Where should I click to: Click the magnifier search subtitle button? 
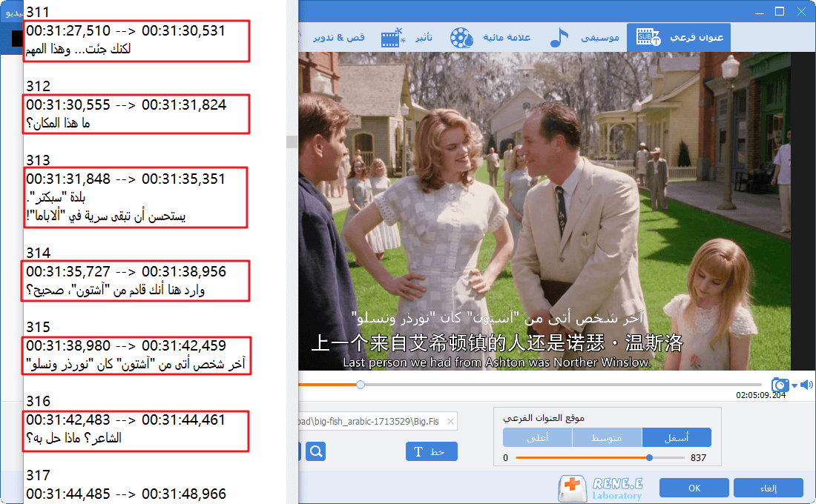316,451
